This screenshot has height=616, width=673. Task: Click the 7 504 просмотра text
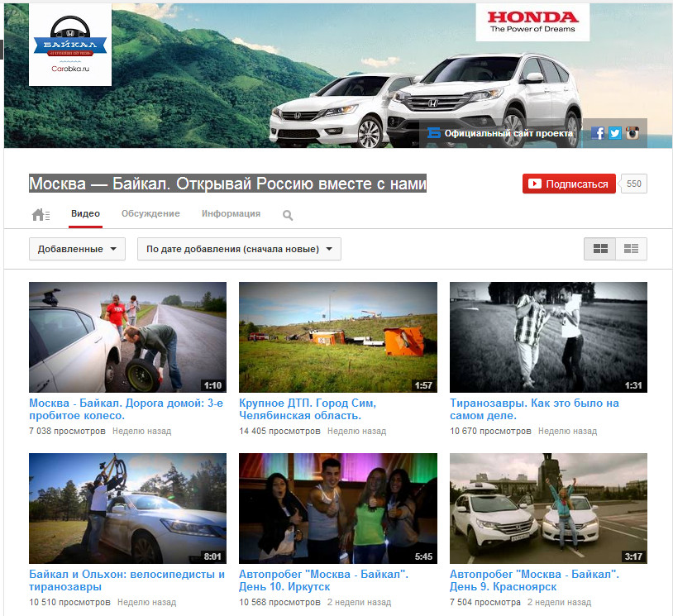click(x=485, y=602)
